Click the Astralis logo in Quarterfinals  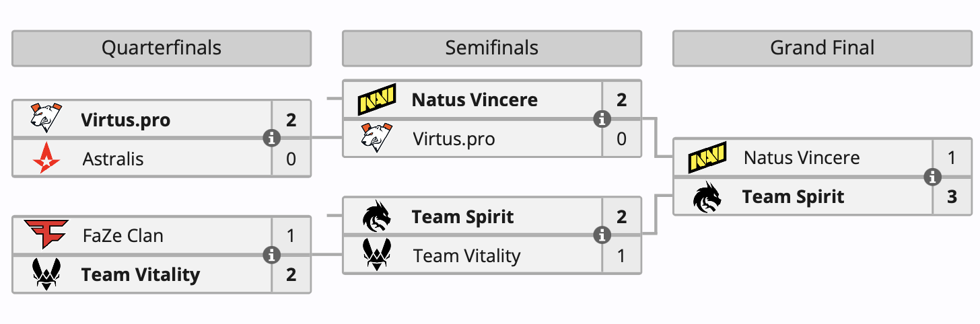click(x=46, y=159)
